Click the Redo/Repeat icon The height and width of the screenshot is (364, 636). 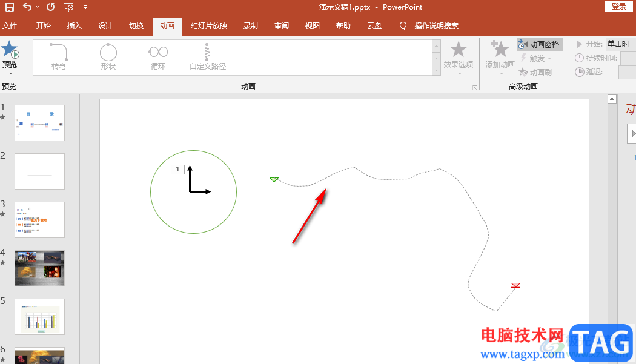click(x=51, y=7)
